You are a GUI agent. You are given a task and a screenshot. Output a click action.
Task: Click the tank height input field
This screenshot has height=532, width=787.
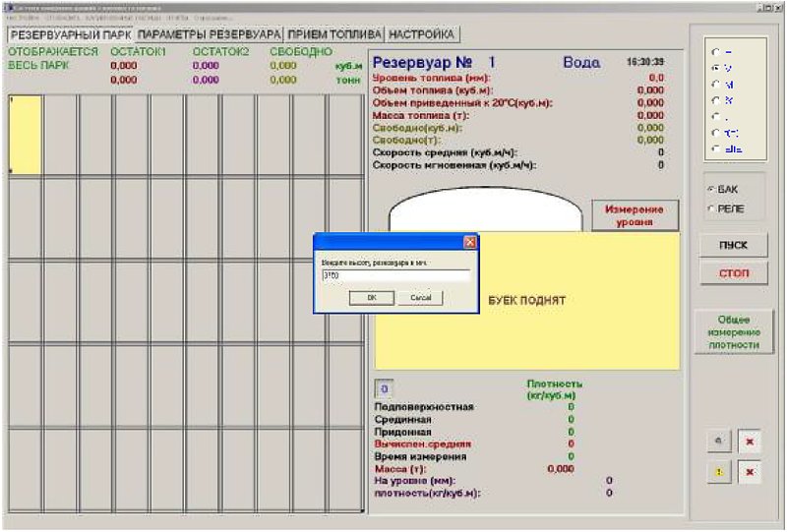(395, 275)
